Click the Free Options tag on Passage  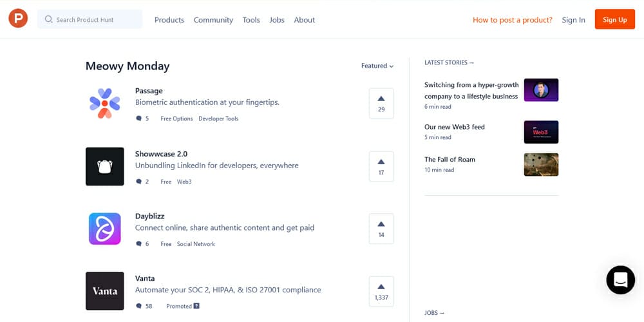(x=176, y=118)
